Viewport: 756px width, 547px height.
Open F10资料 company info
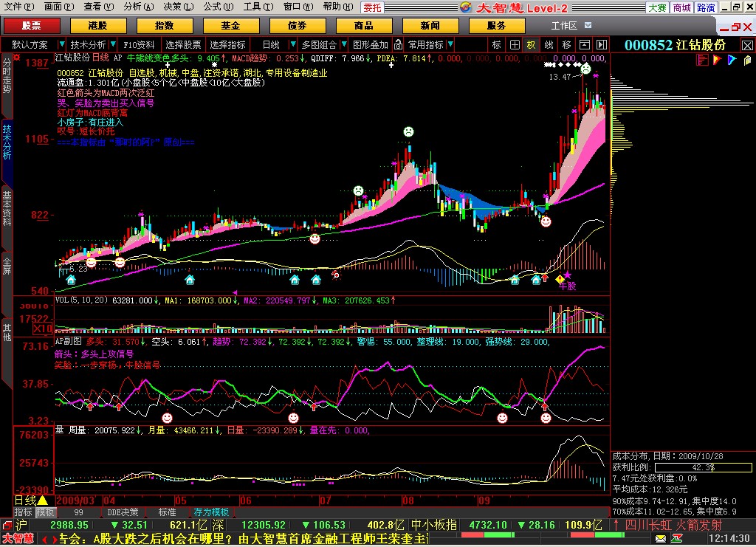pyautogui.click(x=139, y=45)
